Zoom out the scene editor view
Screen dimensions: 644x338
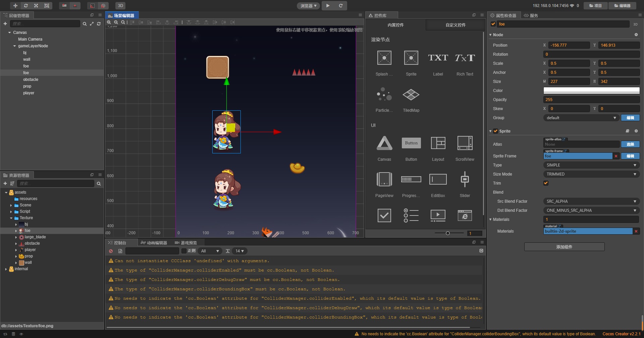click(116, 22)
